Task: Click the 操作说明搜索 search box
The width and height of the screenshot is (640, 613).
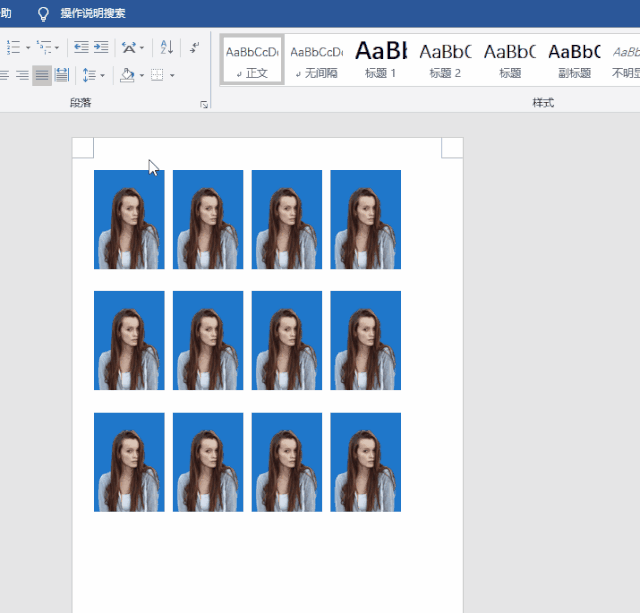Action: point(93,14)
